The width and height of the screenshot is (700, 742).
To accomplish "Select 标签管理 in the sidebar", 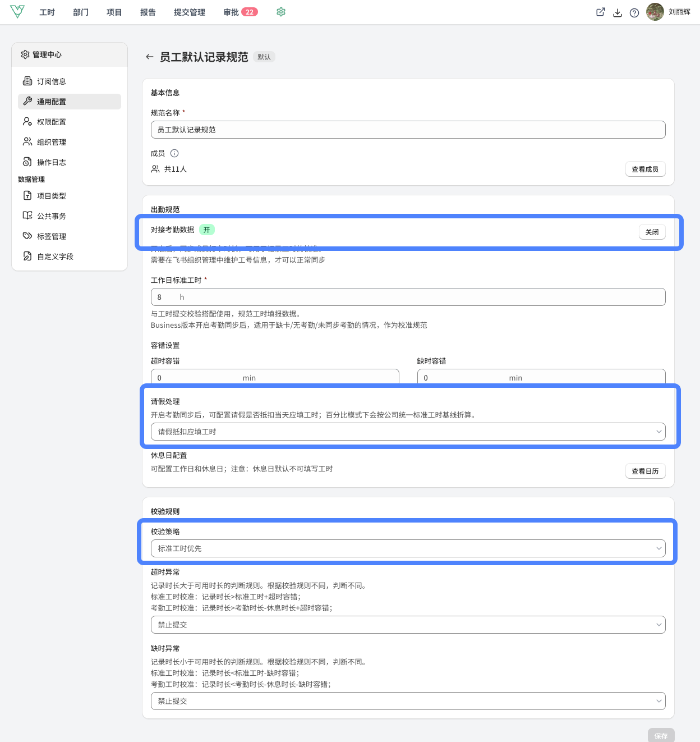I will pyautogui.click(x=70, y=236).
